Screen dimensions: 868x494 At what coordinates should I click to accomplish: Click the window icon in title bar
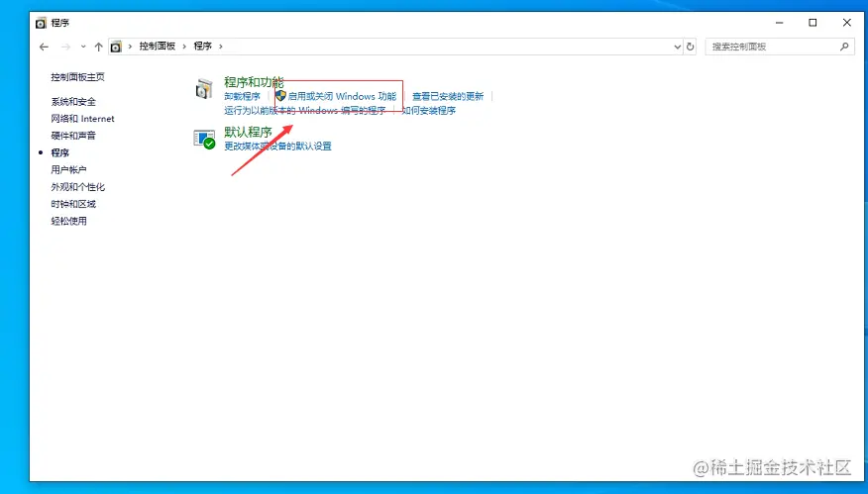coord(41,23)
